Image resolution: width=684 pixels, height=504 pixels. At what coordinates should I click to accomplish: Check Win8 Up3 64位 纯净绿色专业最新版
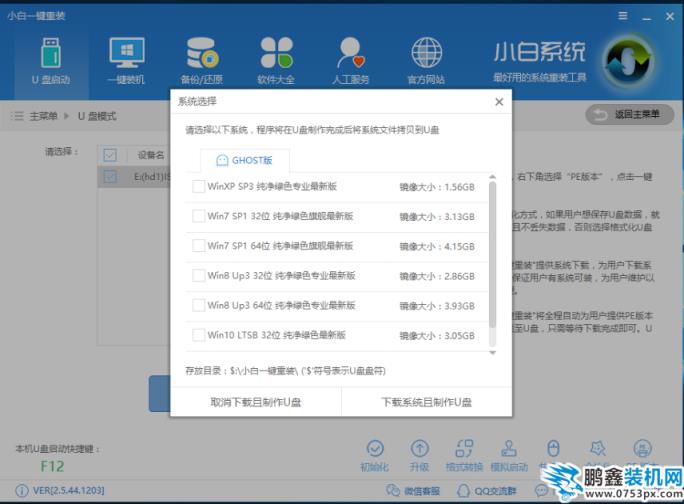198,305
